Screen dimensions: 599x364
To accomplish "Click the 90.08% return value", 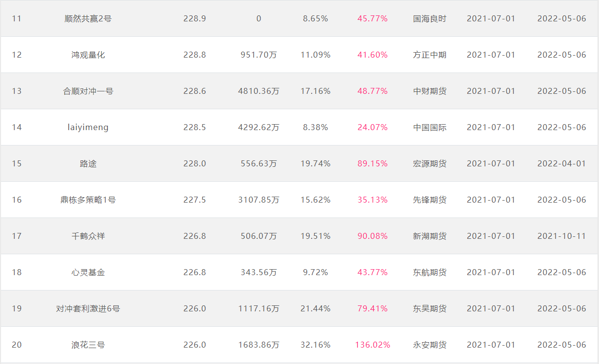I will click(372, 236).
